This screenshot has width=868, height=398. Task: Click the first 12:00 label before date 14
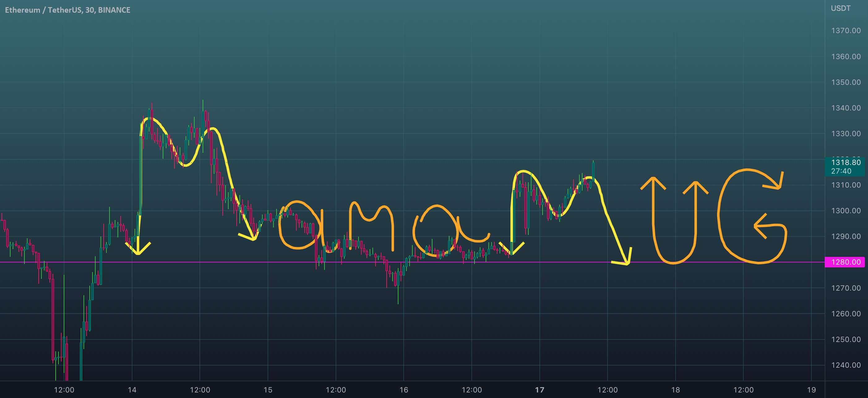pos(64,390)
